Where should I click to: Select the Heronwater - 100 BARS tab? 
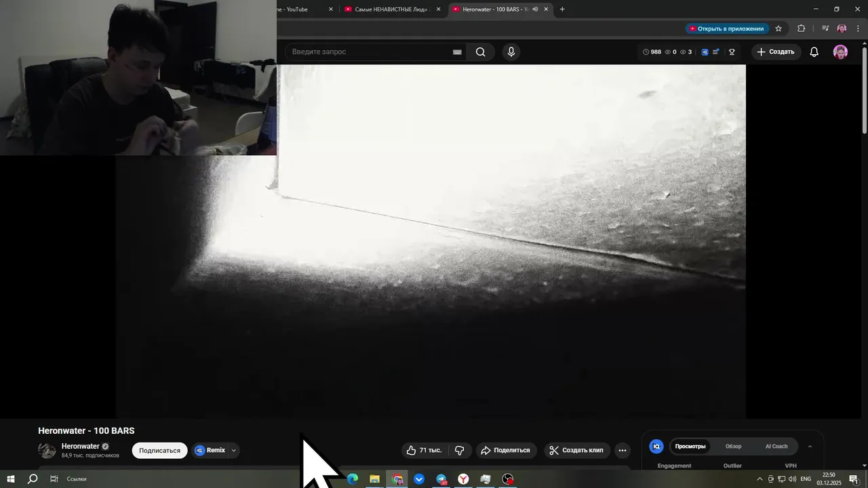point(494,9)
